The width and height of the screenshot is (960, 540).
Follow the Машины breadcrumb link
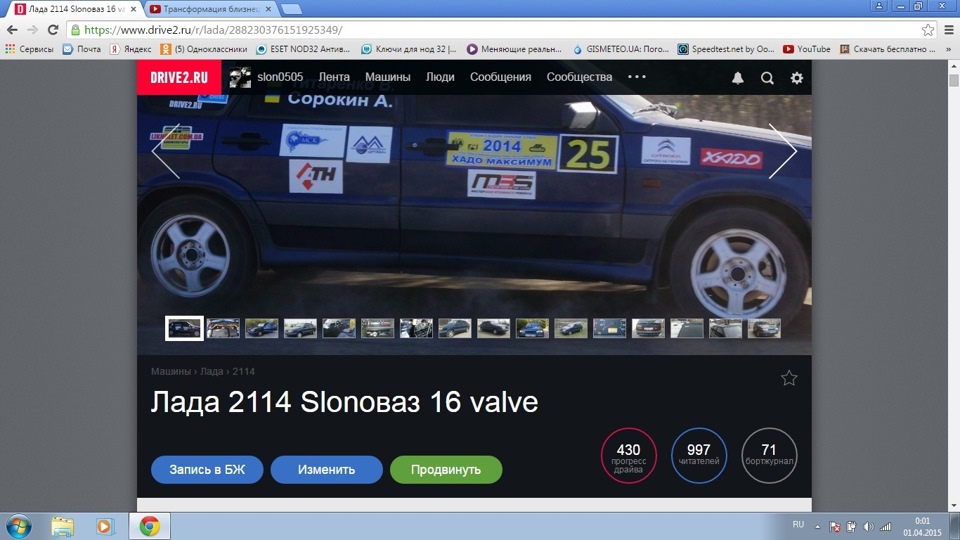pyautogui.click(x=171, y=372)
